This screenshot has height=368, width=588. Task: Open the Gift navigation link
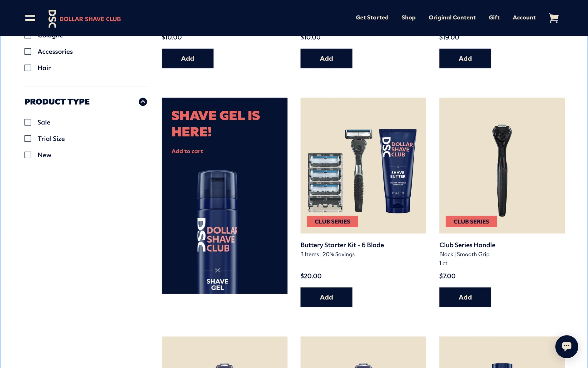point(494,17)
